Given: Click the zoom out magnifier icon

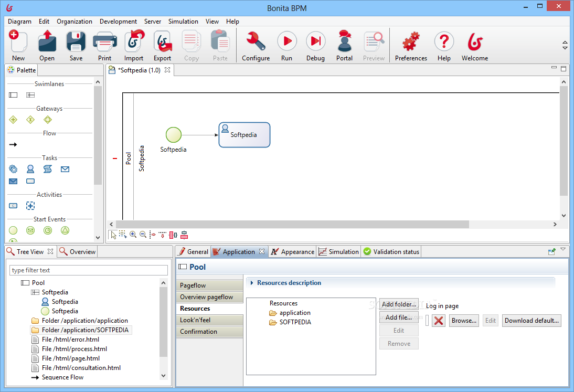Looking at the screenshot, I should pyautogui.click(x=143, y=235).
